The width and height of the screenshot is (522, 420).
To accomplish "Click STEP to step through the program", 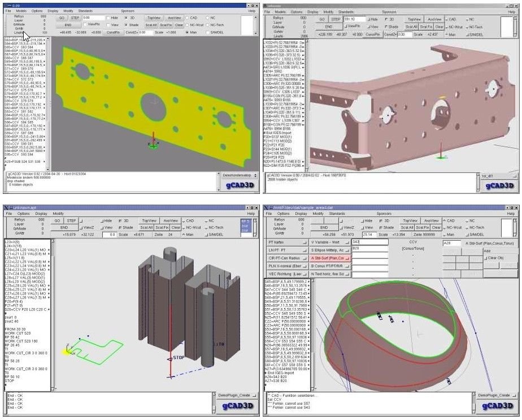I will pos(74,17).
